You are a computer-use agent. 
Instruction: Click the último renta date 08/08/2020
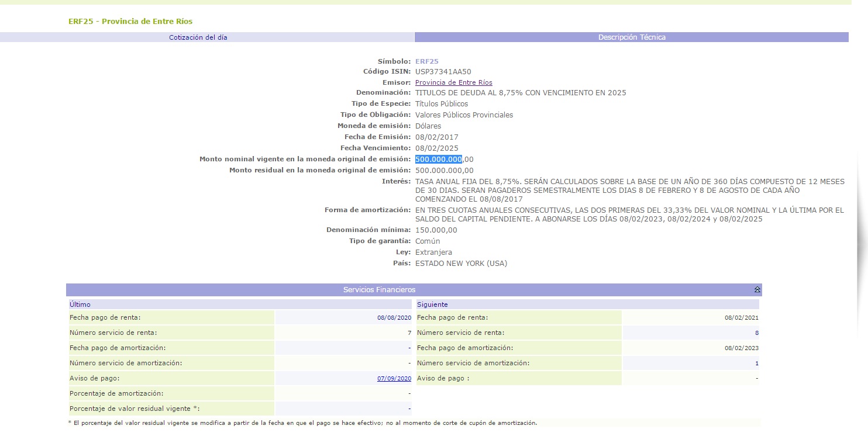[x=394, y=318]
